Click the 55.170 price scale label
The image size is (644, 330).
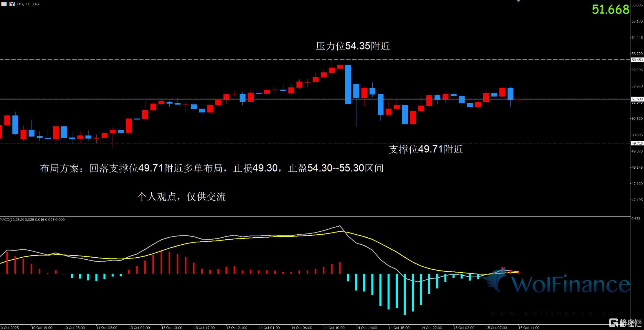pyautogui.click(x=637, y=21)
